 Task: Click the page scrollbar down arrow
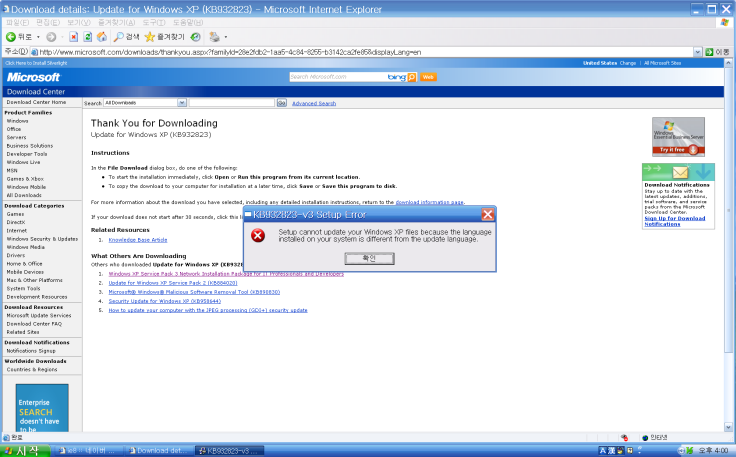(x=728, y=427)
